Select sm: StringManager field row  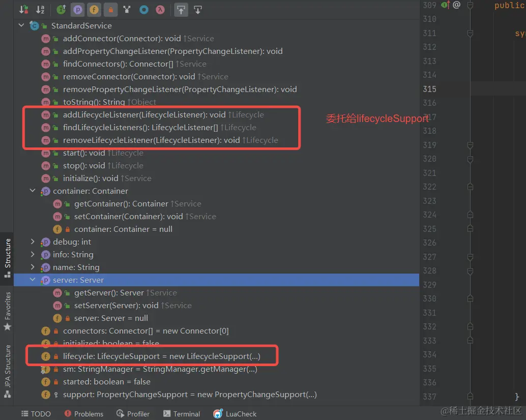point(160,369)
